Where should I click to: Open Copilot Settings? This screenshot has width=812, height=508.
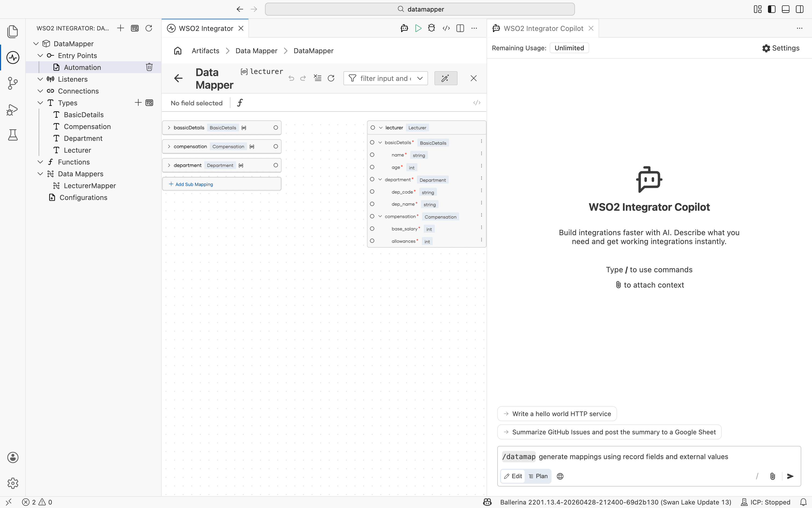point(781,48)
